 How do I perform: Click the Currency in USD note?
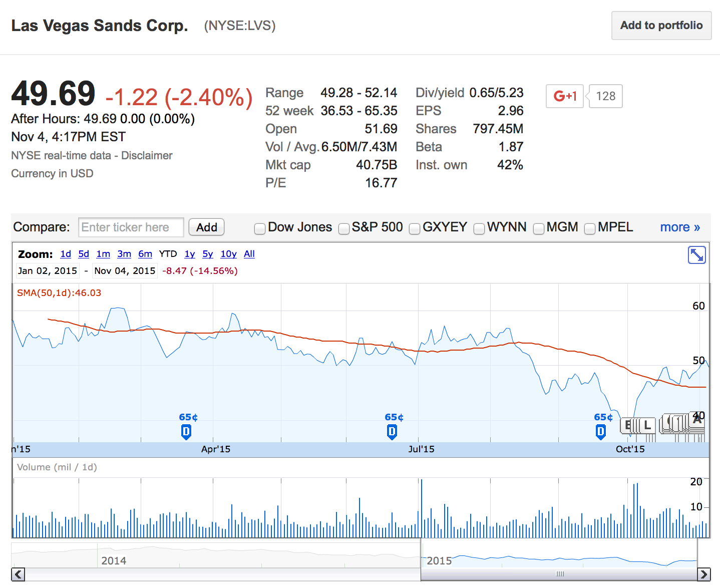coord(52,174)
